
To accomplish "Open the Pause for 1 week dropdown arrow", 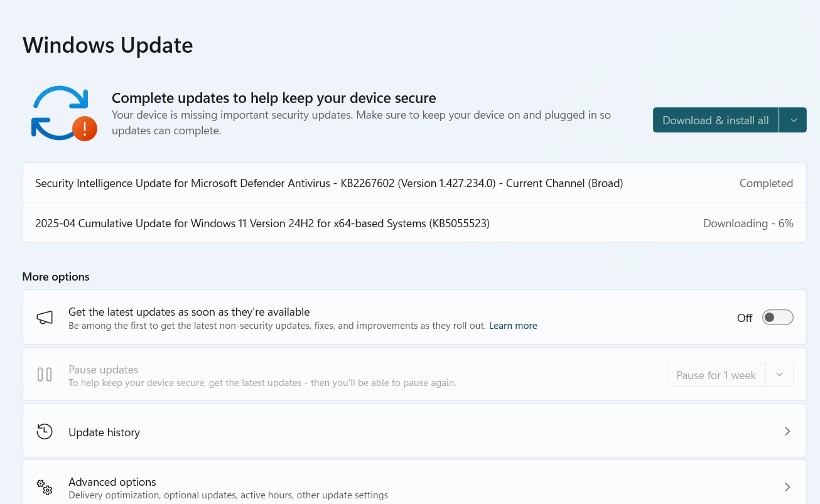I will click(779, 375).
